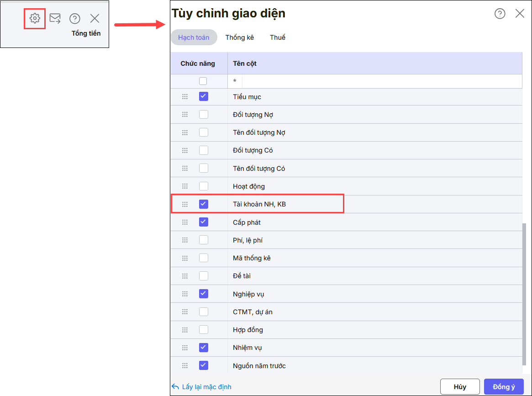Viewport: 532px width, 396px height.
Task: Close the left panel with X icon
Action: pyautogui.click(x=95, y=18)
